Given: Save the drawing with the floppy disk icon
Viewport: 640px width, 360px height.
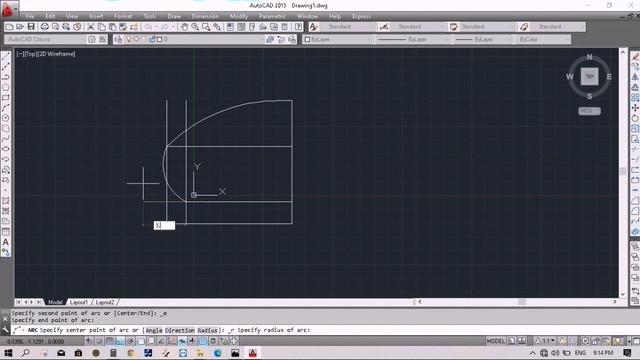Looking at the screenshot, I should point(31,27).
